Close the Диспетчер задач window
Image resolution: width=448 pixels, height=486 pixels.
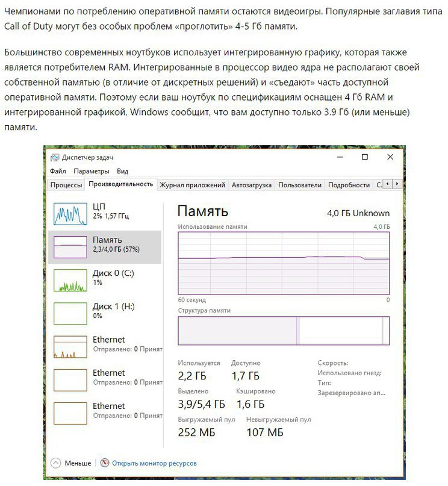[390, 157]
